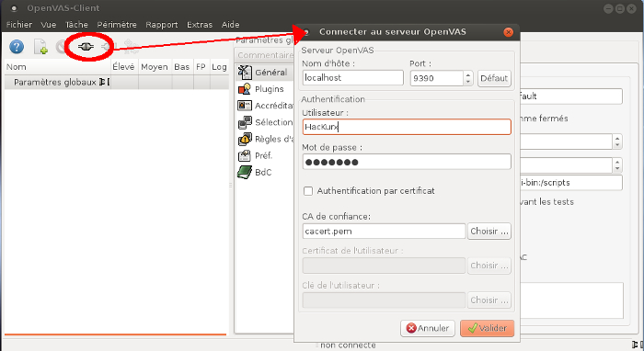Open the Sélection tab with monitors icon

265,122
